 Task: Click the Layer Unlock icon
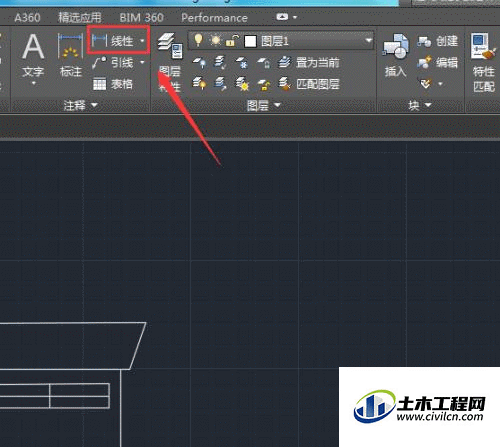click(263, 84)
